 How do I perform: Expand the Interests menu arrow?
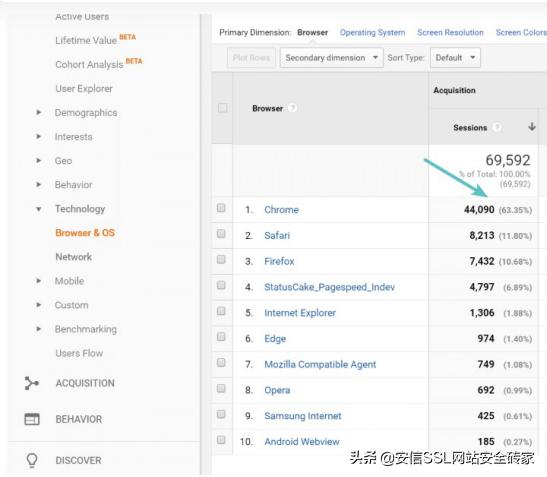click(x=39, y=136)
